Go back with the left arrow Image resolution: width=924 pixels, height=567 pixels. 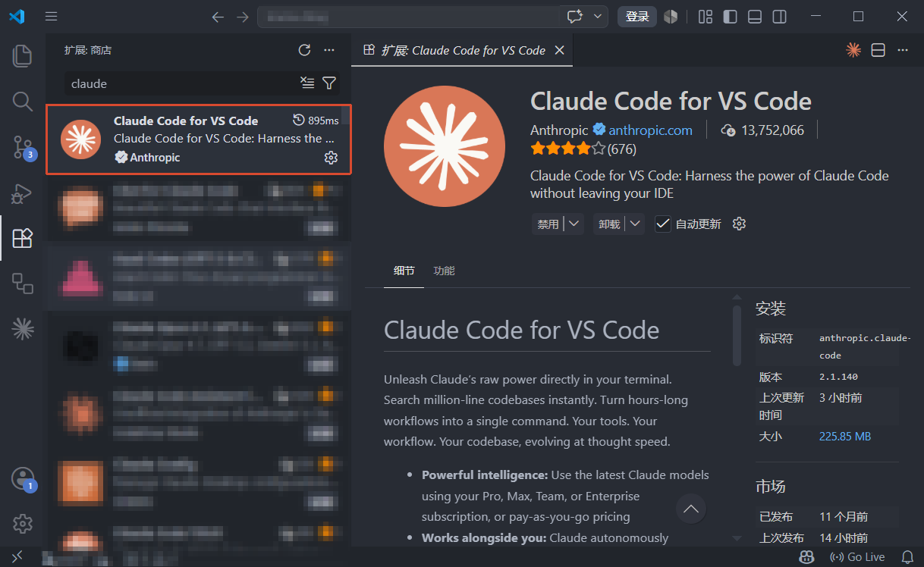pos(218,16)
